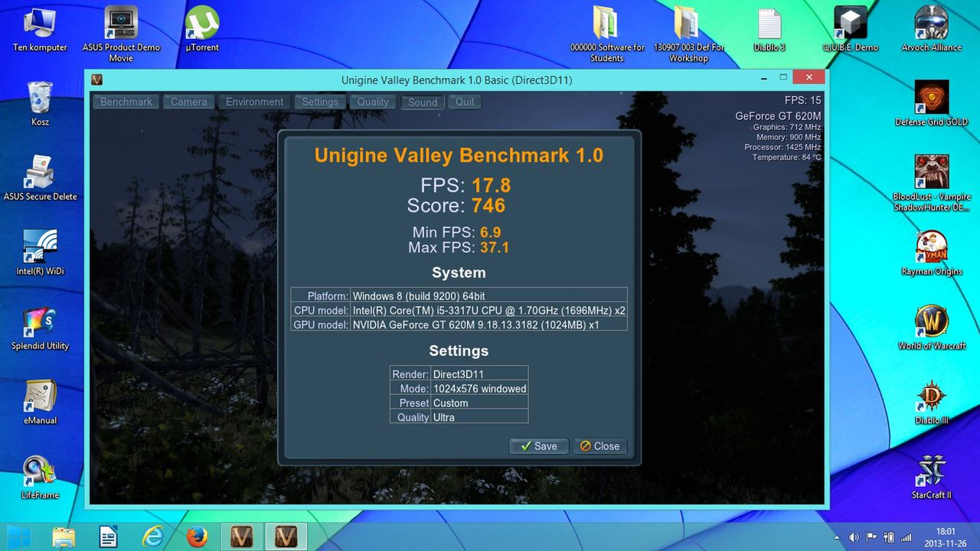Open Firefox from the taskbar
Screen dimensions: 980x551
click(198, 536)
